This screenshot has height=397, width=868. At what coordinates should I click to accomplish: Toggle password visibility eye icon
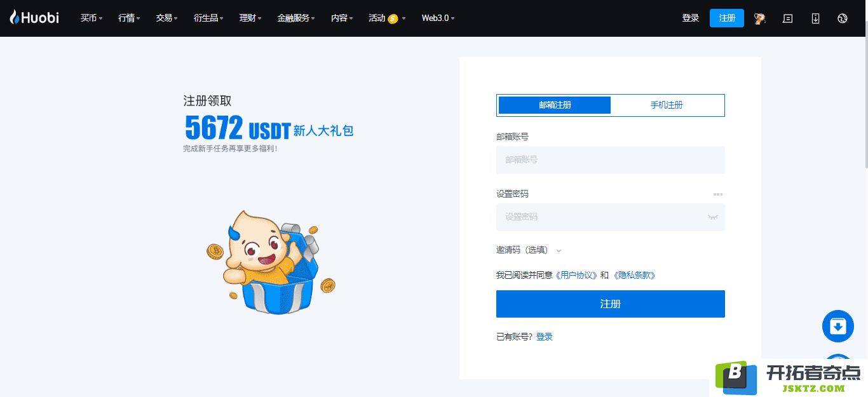(713, 217)
